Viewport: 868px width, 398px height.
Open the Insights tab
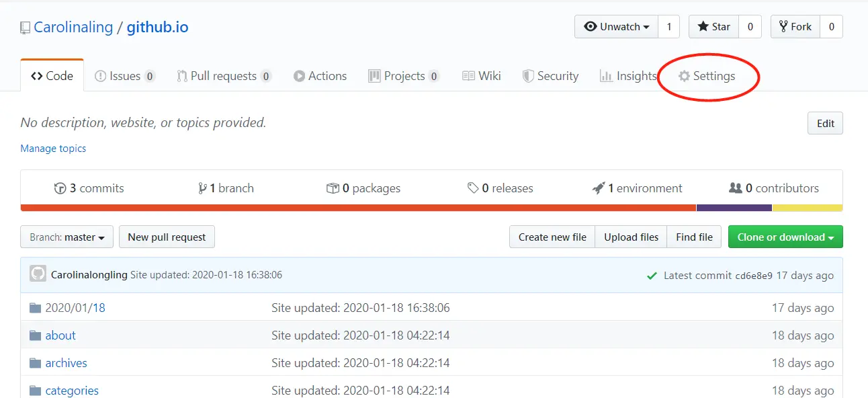point(628,76)
